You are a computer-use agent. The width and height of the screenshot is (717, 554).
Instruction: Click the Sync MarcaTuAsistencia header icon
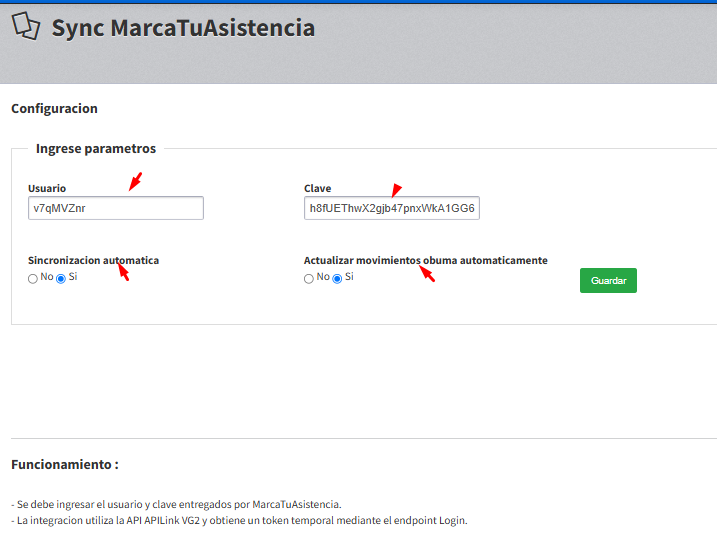coord(26,26)
